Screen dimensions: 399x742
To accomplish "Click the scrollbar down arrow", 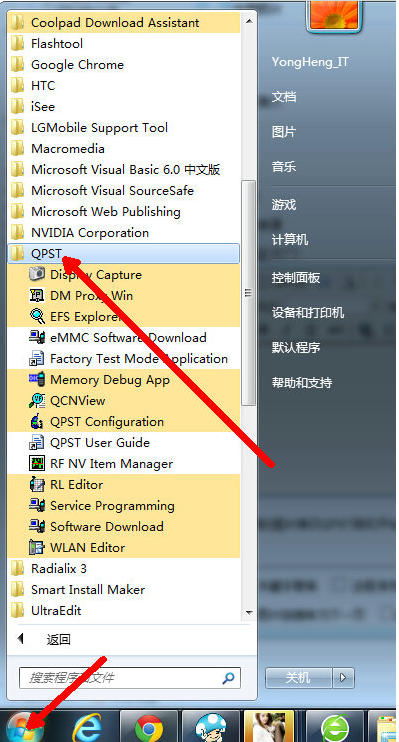I will 248,613.
